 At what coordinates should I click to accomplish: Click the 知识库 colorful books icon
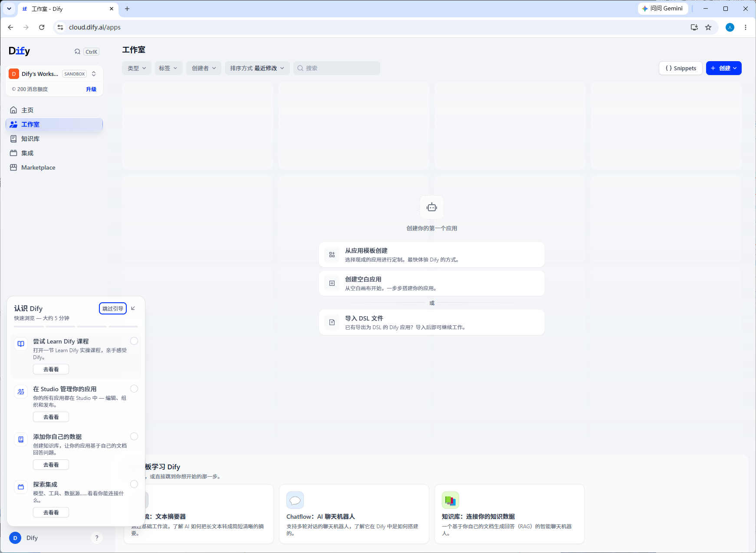450,500
